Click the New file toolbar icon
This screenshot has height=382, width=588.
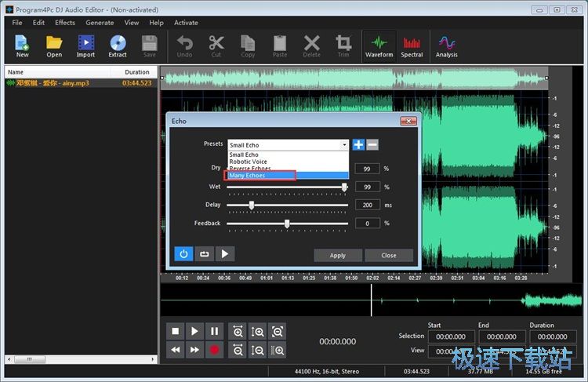click(22, 46)
